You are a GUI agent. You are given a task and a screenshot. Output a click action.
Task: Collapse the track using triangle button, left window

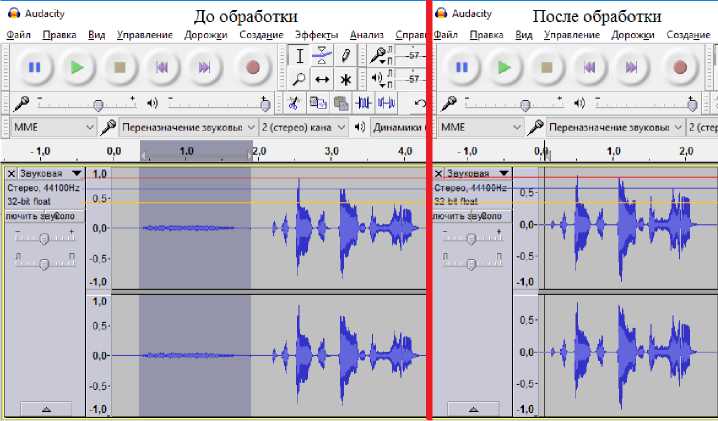pyautogui.click(x=46, y=409)
